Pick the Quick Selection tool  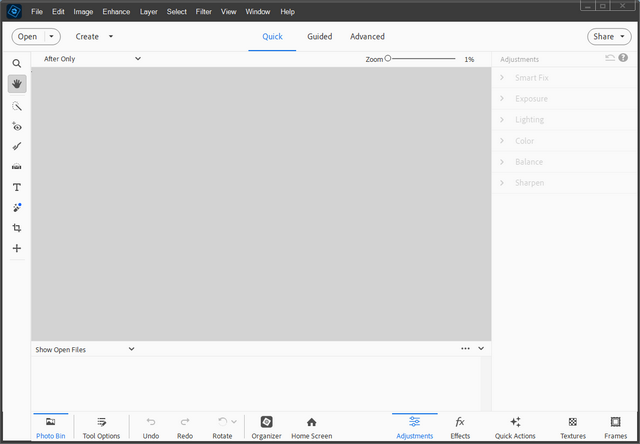[x=17, y=105]
